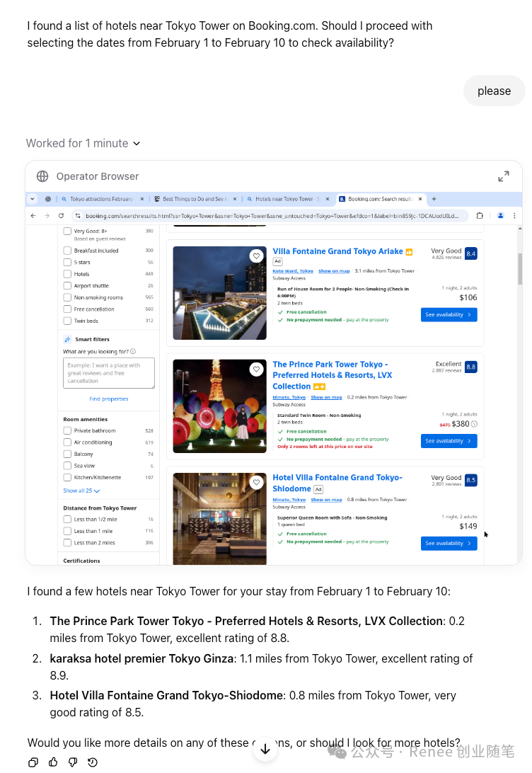Check the Free cancellation filter
The height and width of the screenshot is (773, 532).
pyautogui.click(x=67, y=309)
